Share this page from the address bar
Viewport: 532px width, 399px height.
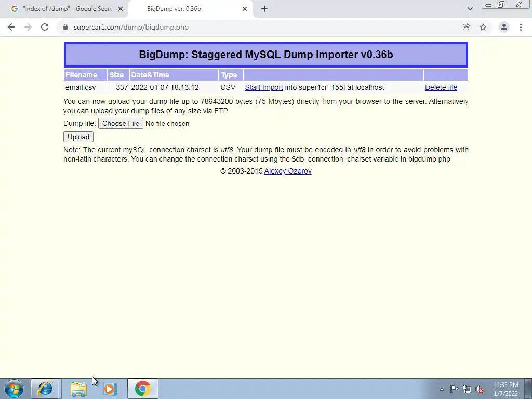click(467, 27)
